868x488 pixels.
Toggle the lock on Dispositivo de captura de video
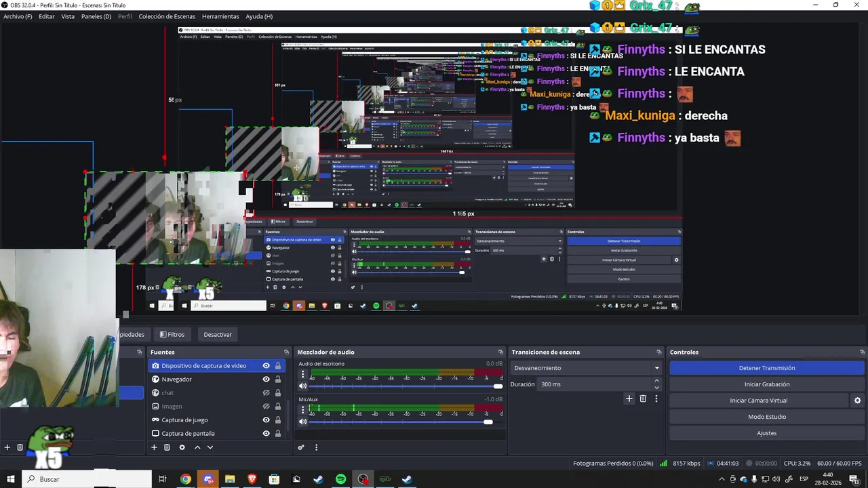(x=277, y=366)
